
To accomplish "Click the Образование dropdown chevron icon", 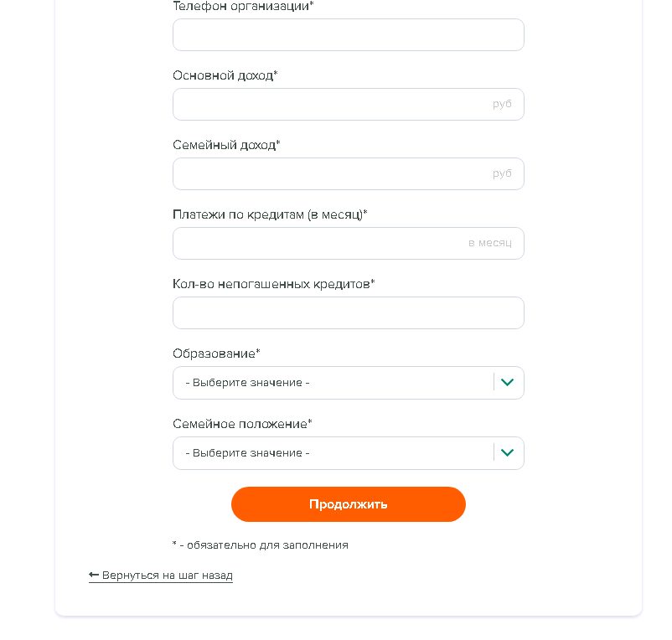I will pyautogui.click(x=506, y=383).
